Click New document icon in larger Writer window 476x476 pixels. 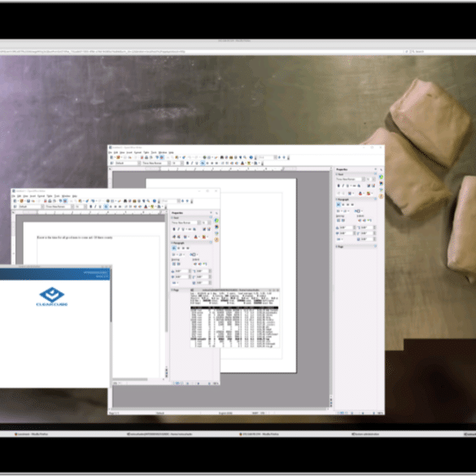[x=111, y=157]
